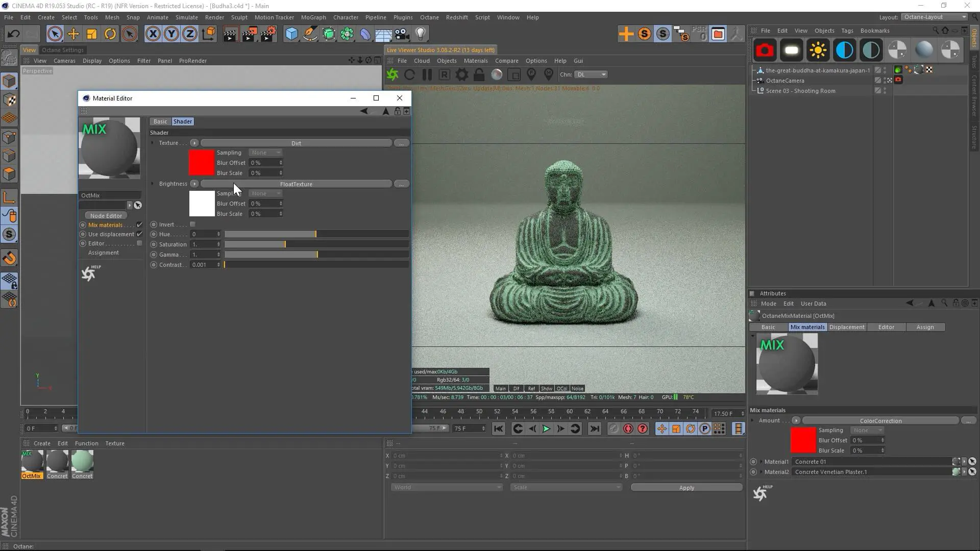
Task: Click the Contrast animation dot
Action: pyautogui.click(x=154, y=265)
